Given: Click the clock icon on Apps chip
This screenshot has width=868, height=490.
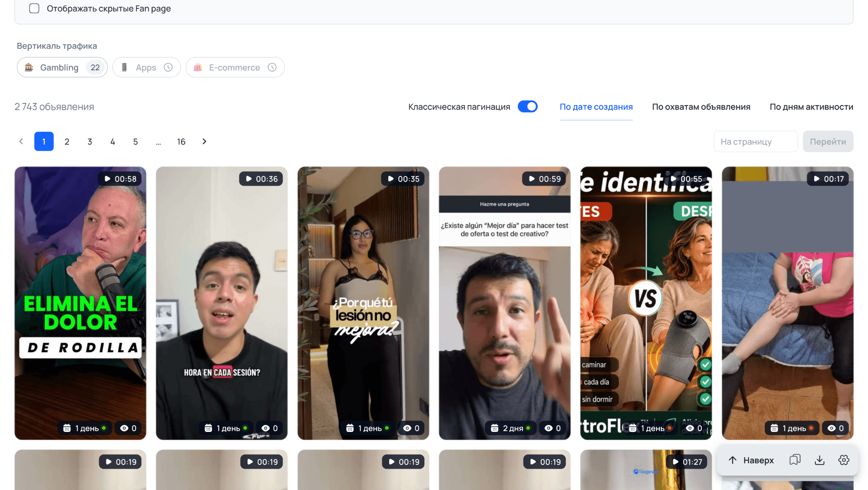Looking at the screenshot, I should click(x=168, y=67).
